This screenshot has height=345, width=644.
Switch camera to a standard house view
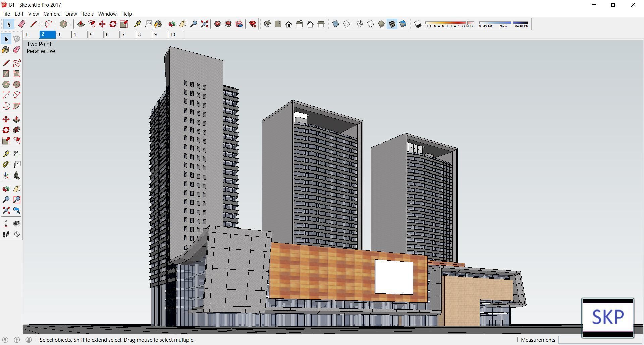(289, 24)
